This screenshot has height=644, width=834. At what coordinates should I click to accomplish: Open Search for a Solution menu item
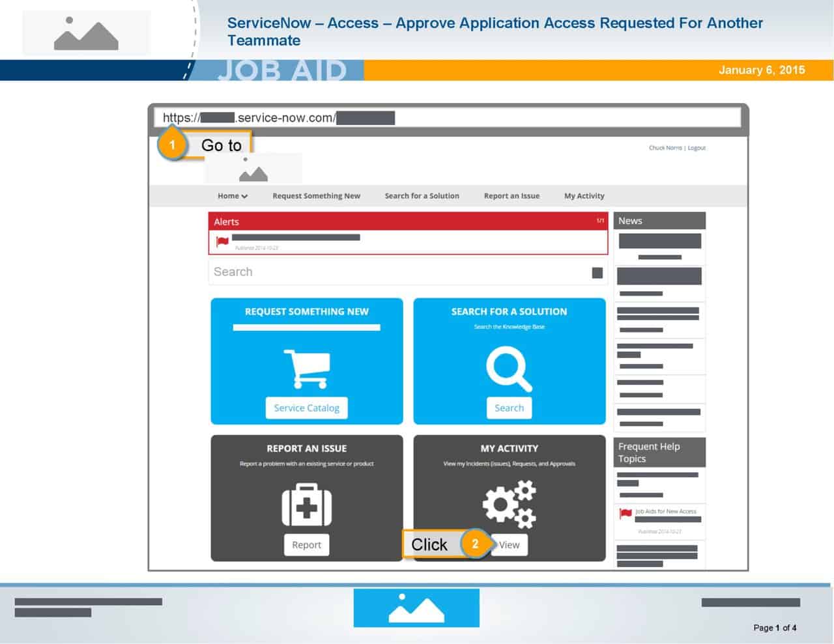(x=422, y=196)
